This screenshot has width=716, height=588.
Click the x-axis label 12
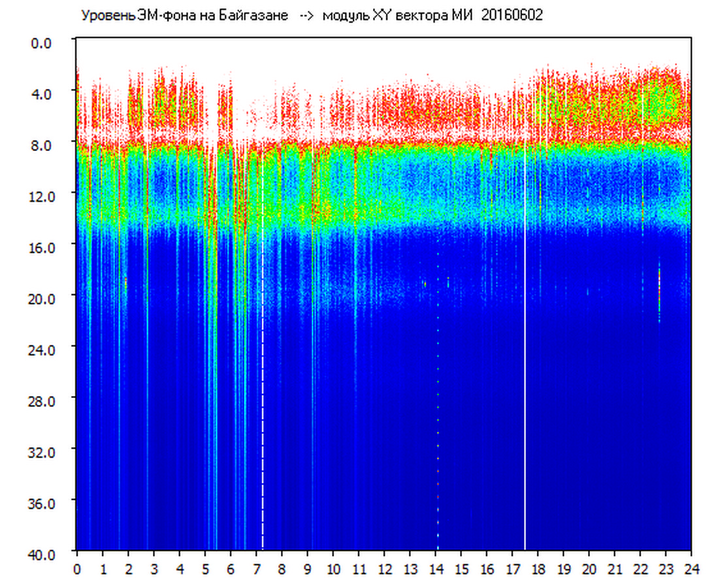[x=384, y=569]
